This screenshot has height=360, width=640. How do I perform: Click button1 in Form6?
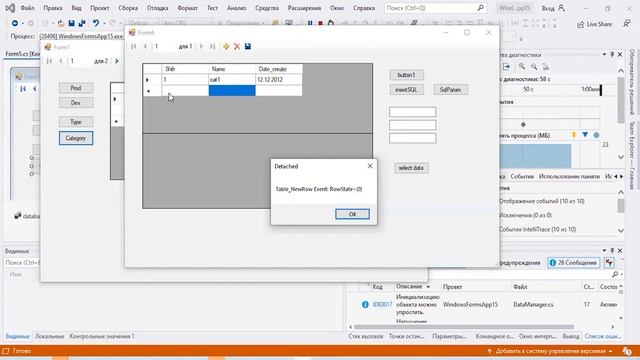click(407, 75)
